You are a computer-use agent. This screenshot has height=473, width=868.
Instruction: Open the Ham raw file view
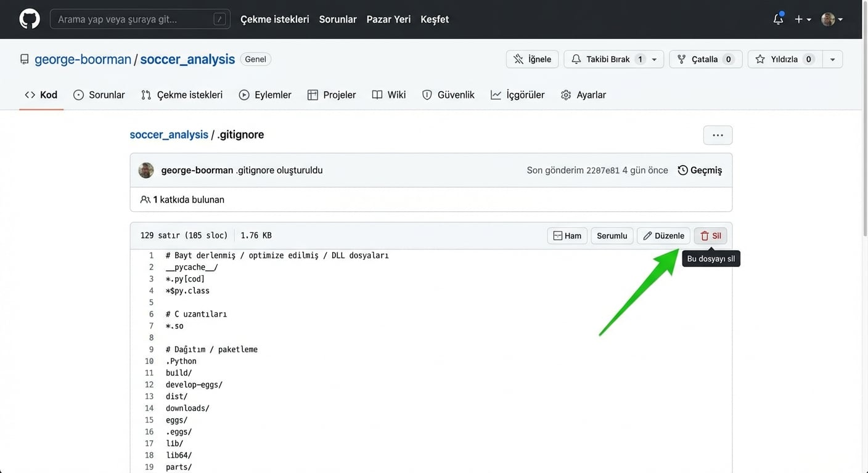[x=567, y=236]
